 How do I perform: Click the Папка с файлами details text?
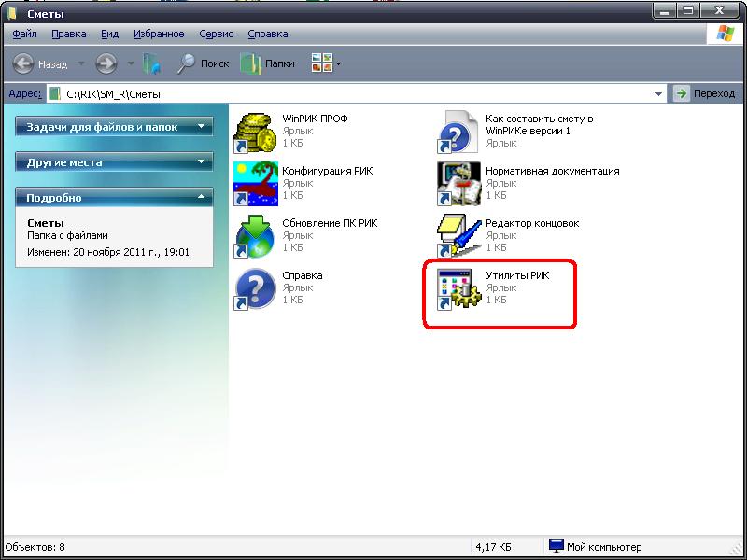67,235
